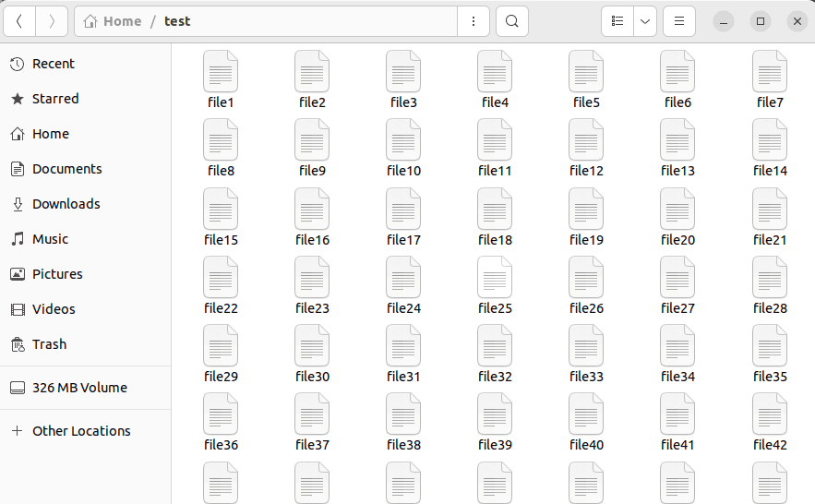Screen dimensions: 815x504
Task: Select file21 icon
Action: [770, 209]
